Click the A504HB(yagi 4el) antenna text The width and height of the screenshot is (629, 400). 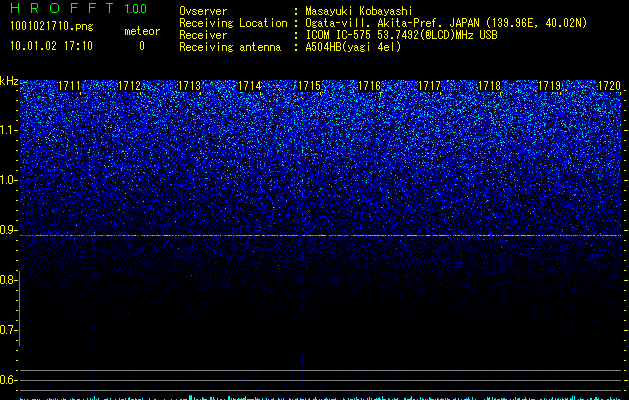[x=353, y=47]
